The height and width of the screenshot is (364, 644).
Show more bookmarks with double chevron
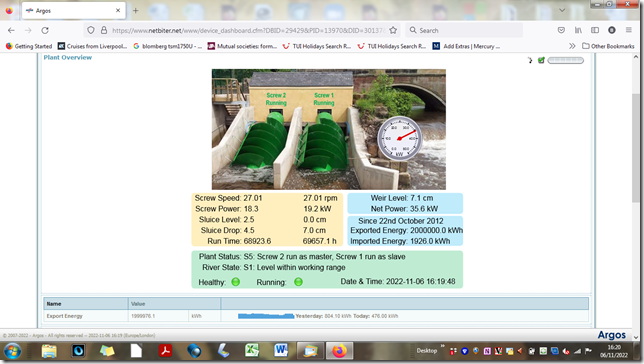[572, 46]
